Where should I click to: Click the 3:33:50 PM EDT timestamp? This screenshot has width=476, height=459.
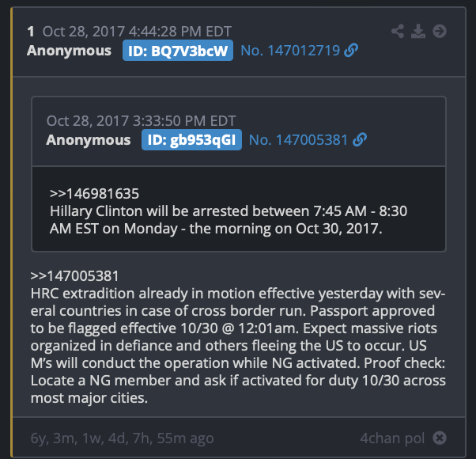click(x=184, y=120)
